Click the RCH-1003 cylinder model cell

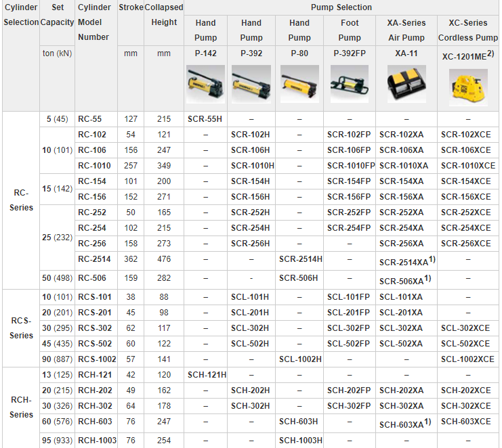pyautogui.click(x=96, y=441)
